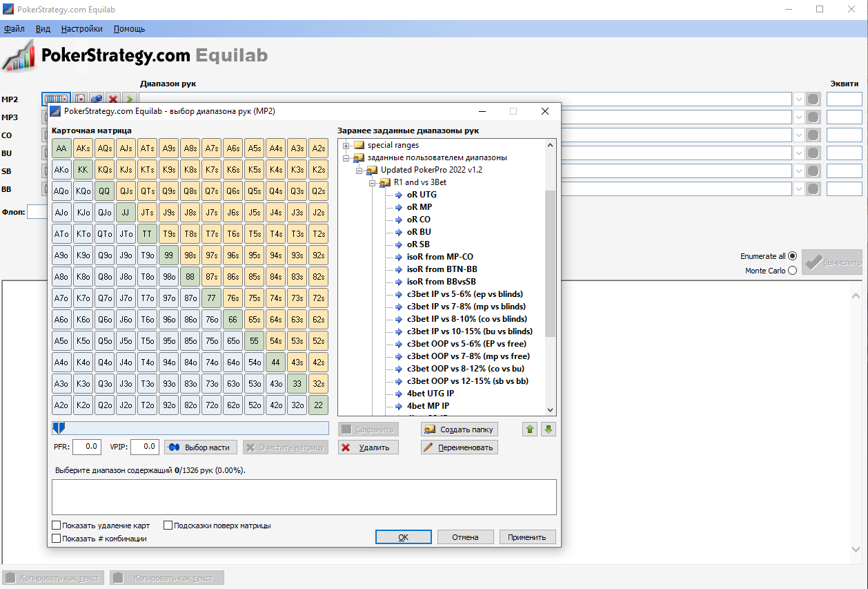
Task: Select c3bet OOP vs 12-15% (sb vs bb)
Action: click(468, 381)
